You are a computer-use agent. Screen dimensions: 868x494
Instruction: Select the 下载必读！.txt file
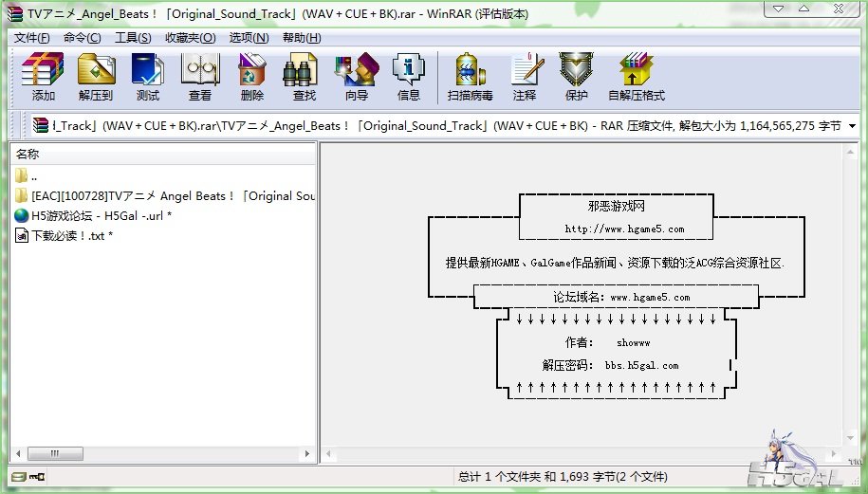(64, 236)
